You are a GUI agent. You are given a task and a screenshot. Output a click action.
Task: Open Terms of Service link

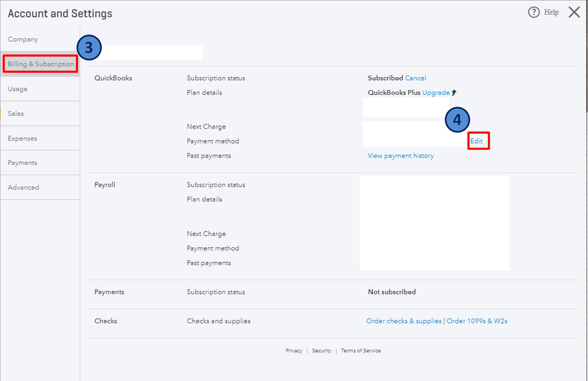coord(361,351)
